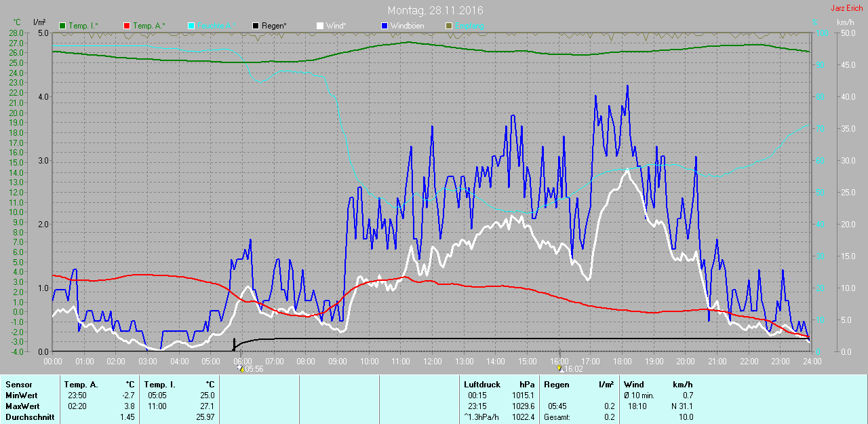The image size is (868, 424).
Task: Select the 'Windböen' legend label
Action: tap(407, 26)
